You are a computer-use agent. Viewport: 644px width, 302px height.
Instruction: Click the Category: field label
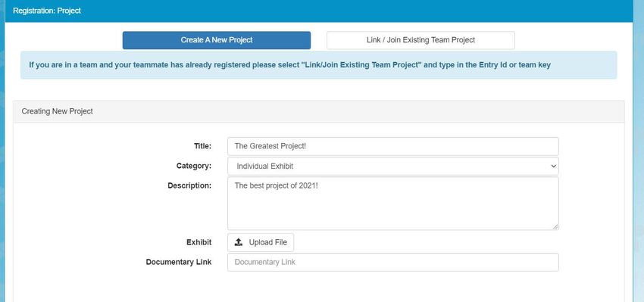(x=194, y=166)
